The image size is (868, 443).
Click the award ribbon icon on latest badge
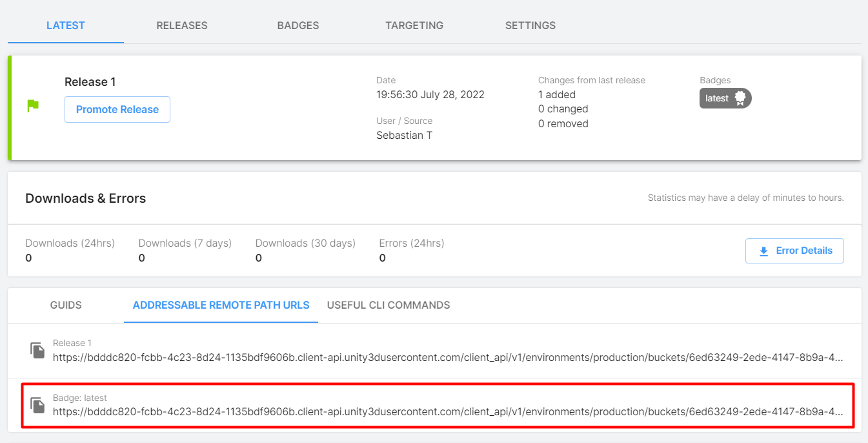[740, 98]
